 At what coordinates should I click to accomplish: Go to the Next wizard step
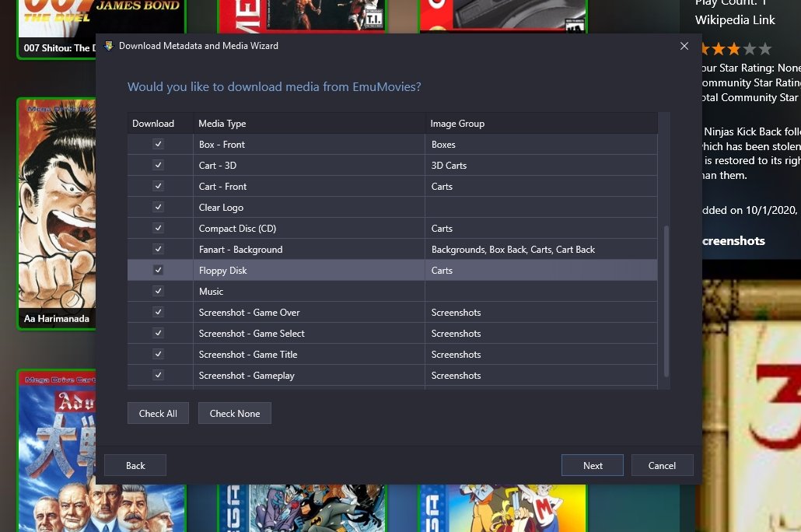(593, 465)
